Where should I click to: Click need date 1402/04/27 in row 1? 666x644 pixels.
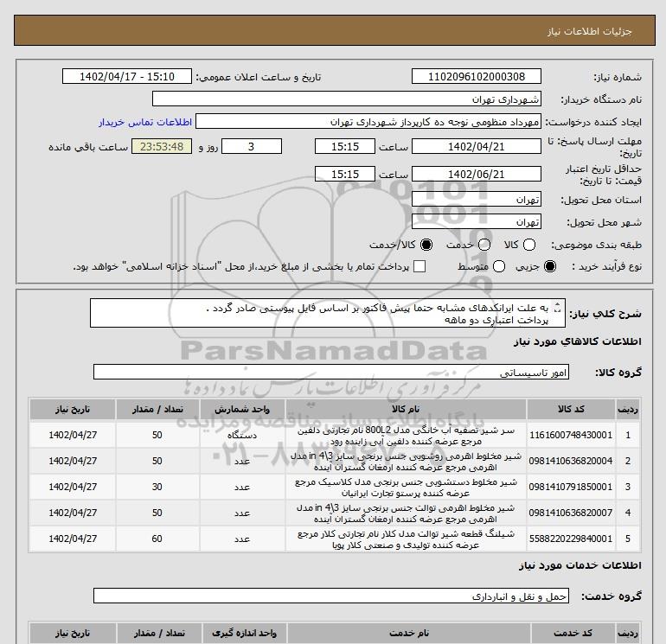pyautogui.click(x=73, y=435)
